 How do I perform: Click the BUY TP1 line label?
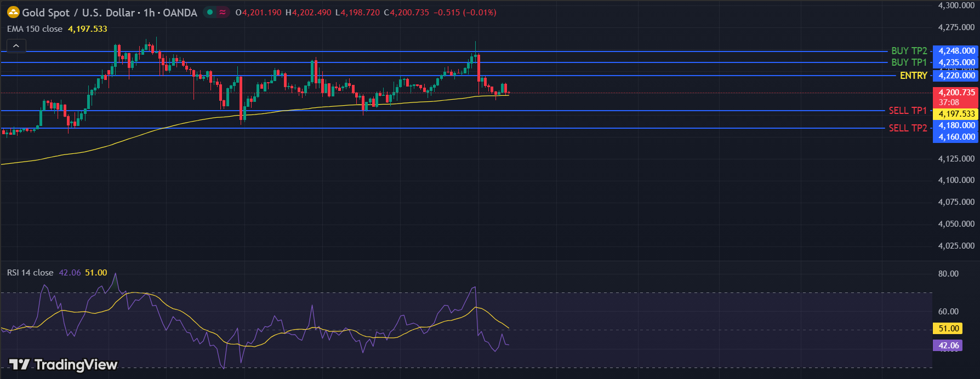[x=909, y=62]
